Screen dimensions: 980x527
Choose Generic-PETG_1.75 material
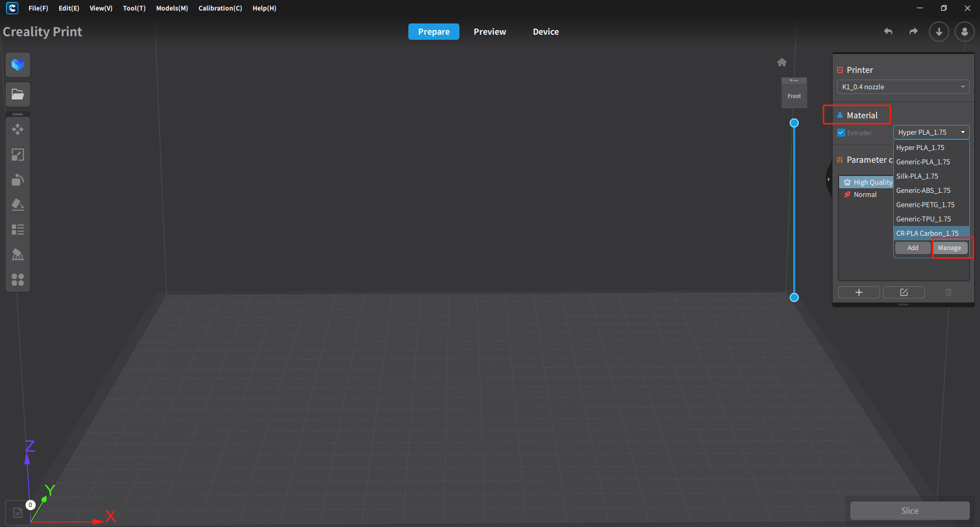point(932,205)
